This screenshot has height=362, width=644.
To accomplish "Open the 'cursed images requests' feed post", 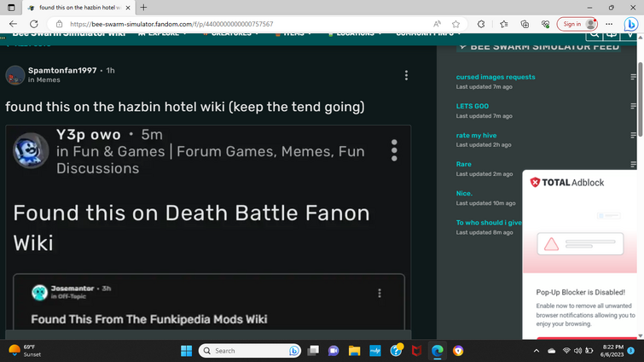I will 496,77.
